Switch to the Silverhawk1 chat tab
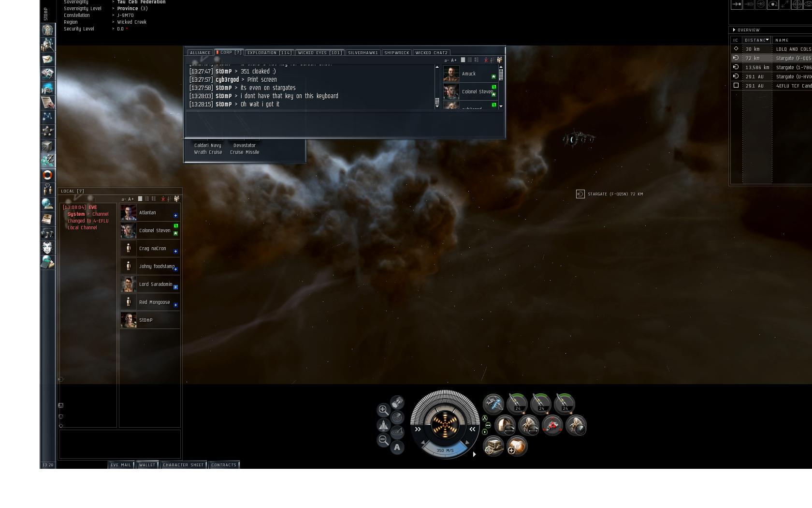This screenshot has width=812, height=508. tap(363, 53)
